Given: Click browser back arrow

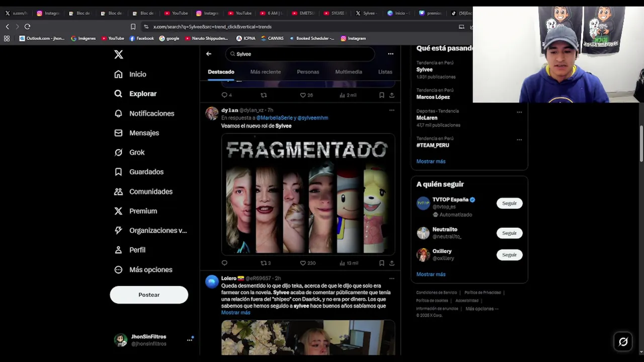Looking at the screenshot, I should 7,27.
